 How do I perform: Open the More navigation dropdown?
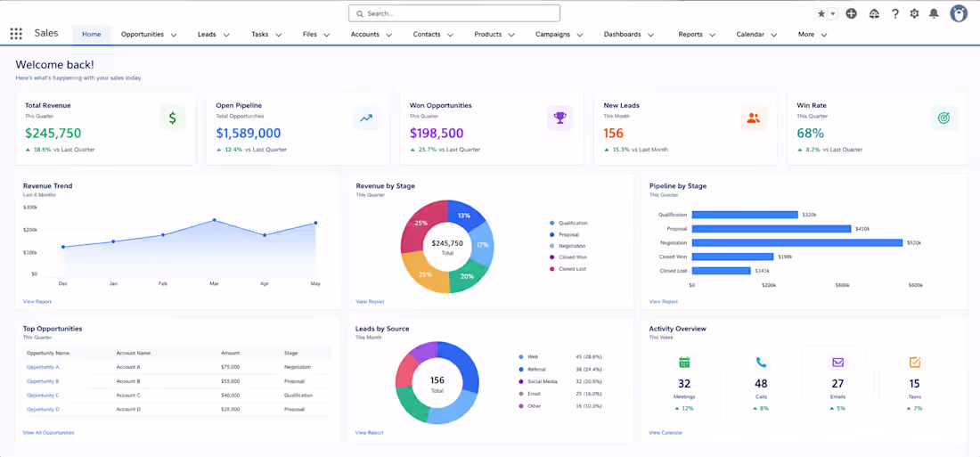coord(813,35)
